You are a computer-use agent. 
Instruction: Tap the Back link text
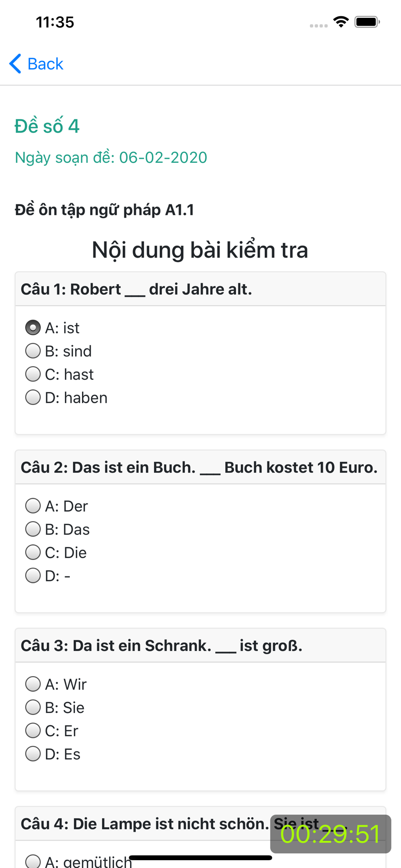point(45,64)
